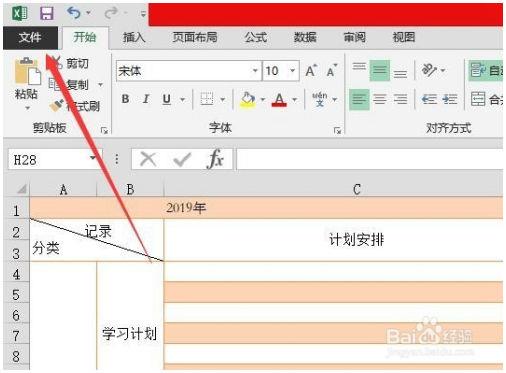Open Customize Quick Access Toolbar dropdown
Viewport: 506px width, 373px height.
point(143,14)
